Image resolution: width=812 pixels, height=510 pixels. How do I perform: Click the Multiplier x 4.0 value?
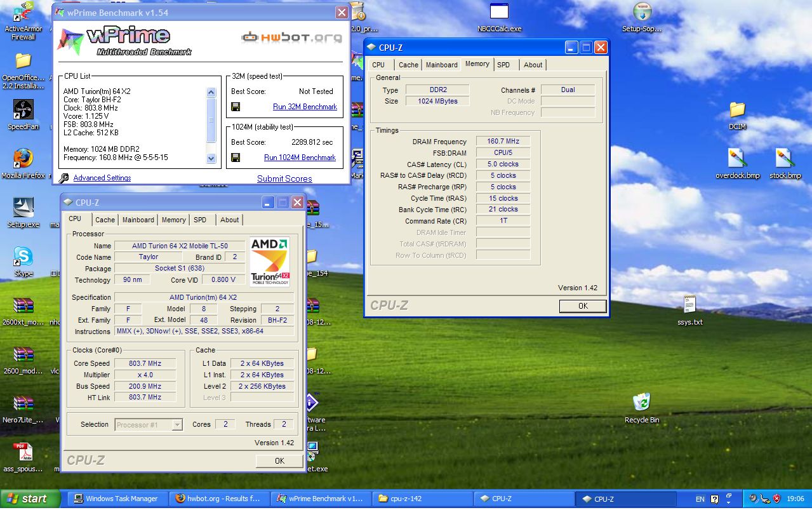pos(145,375)
